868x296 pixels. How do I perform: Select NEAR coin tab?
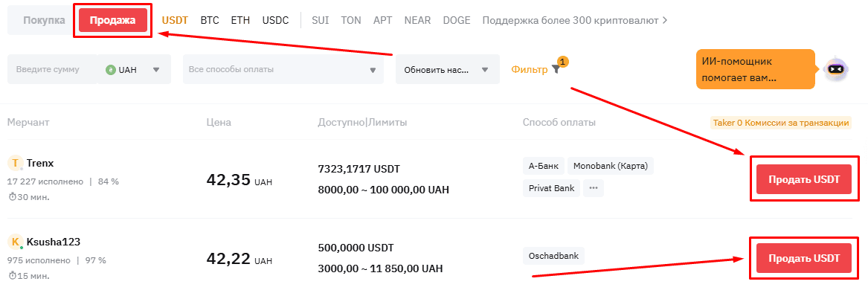(418, 21)
